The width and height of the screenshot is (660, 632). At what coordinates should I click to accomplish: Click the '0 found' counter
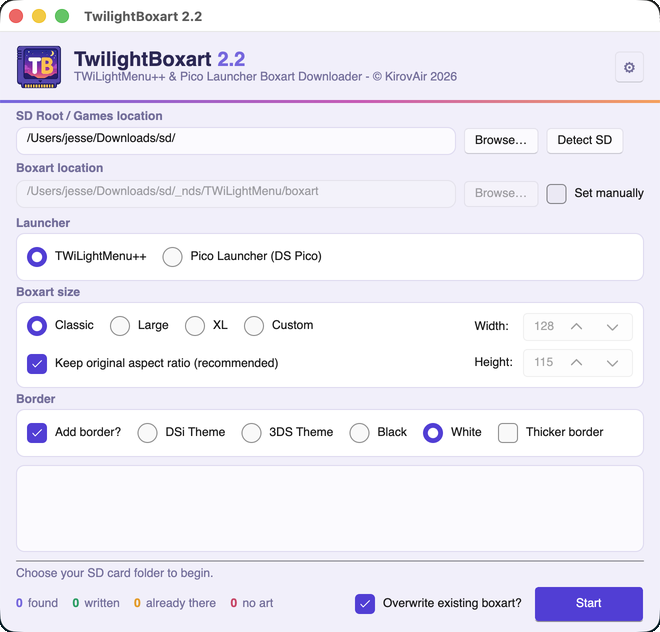click(37, 603)
